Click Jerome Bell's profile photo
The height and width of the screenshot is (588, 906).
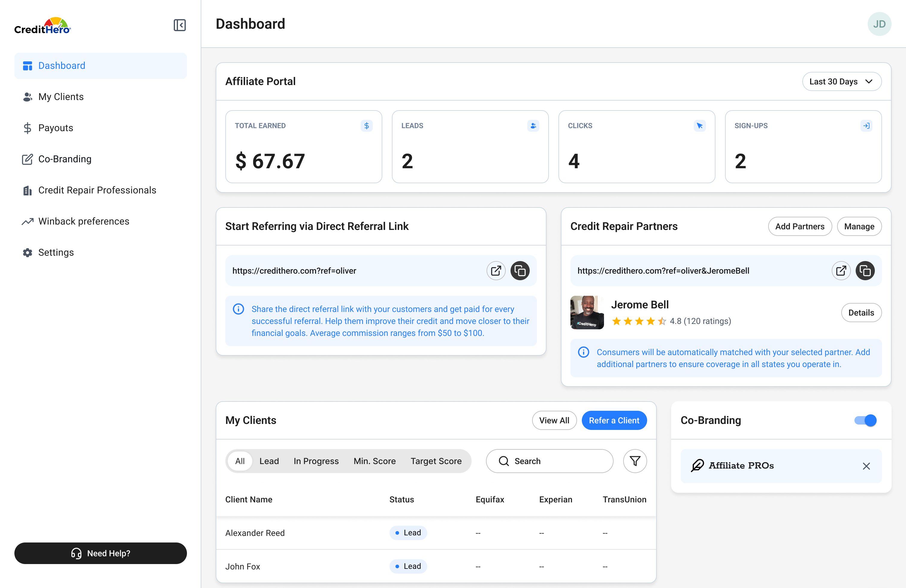pos(587,313)
